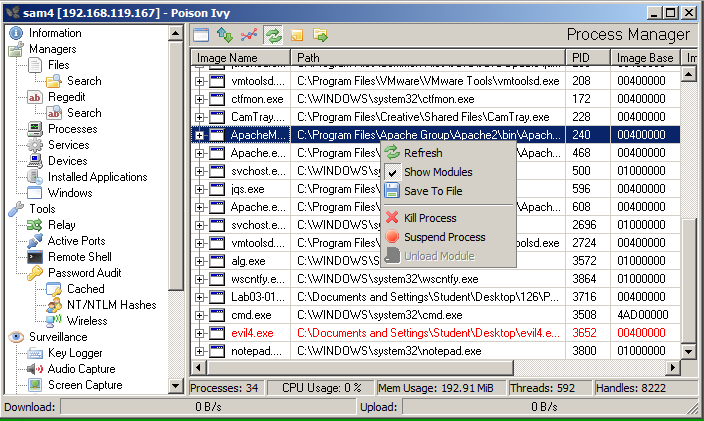This screenshot has height=421, width=704.
Task: Click the Active Ports plug icon
Action: tap(35, 241)
